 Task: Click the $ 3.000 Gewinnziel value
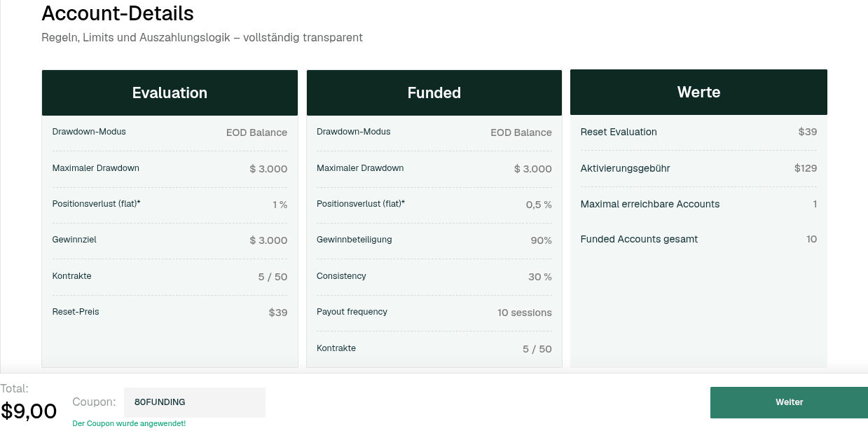pyautogui.click(x=268, y=240)
